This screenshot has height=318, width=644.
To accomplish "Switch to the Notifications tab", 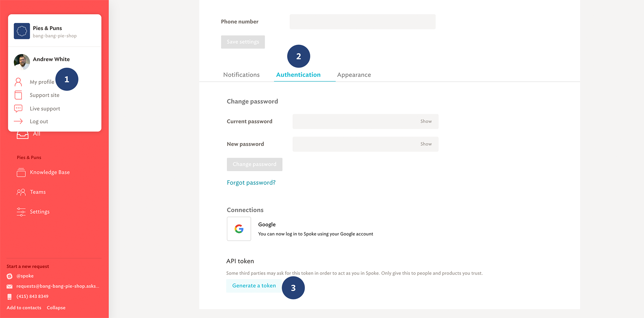I will click(x=241, y=75).
